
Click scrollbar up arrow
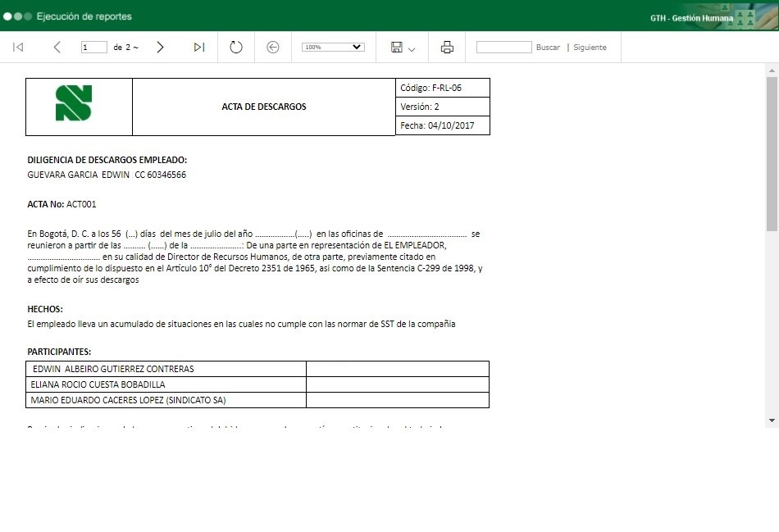coord(772,70)
